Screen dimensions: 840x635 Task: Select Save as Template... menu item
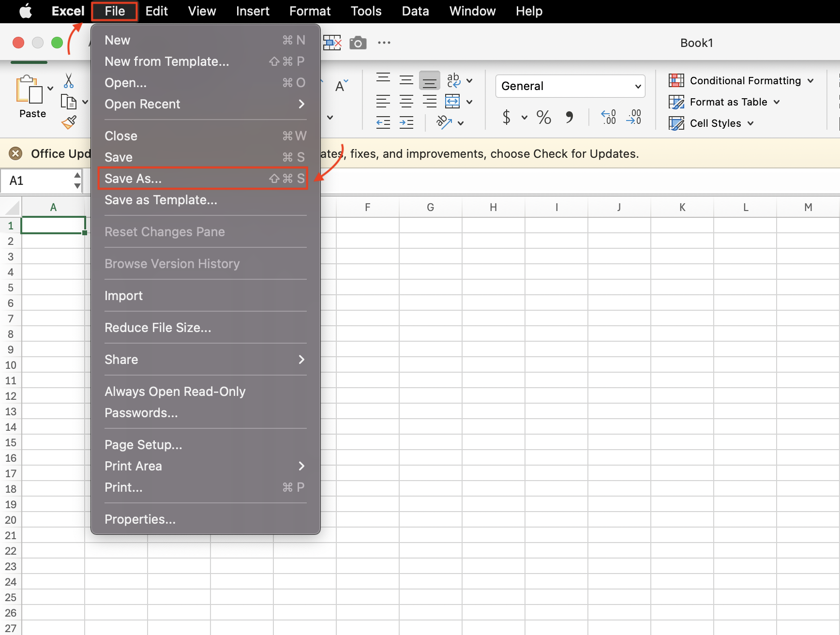pyautogui.click(x=205, y=200)
